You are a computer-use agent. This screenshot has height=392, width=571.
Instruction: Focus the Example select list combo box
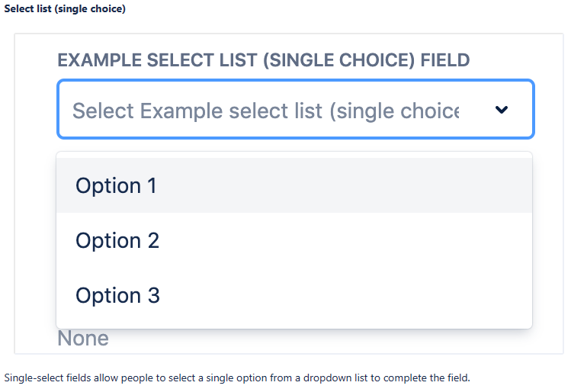pos(295,110)
